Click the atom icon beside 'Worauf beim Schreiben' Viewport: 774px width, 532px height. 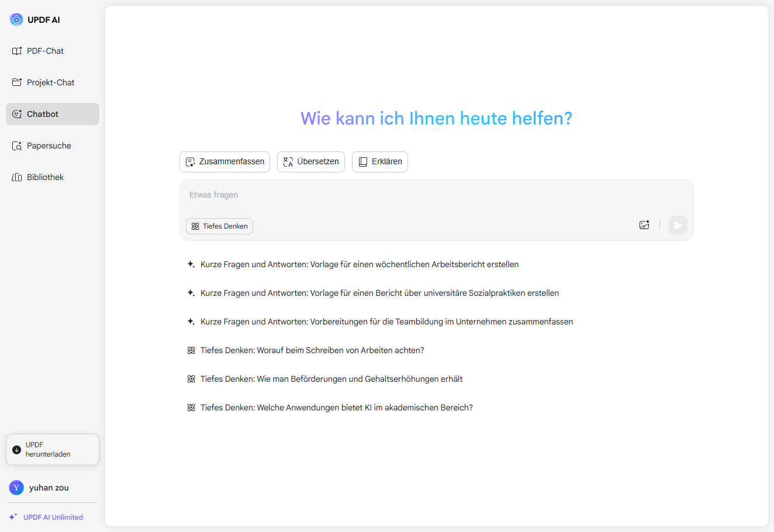[191, 350]
